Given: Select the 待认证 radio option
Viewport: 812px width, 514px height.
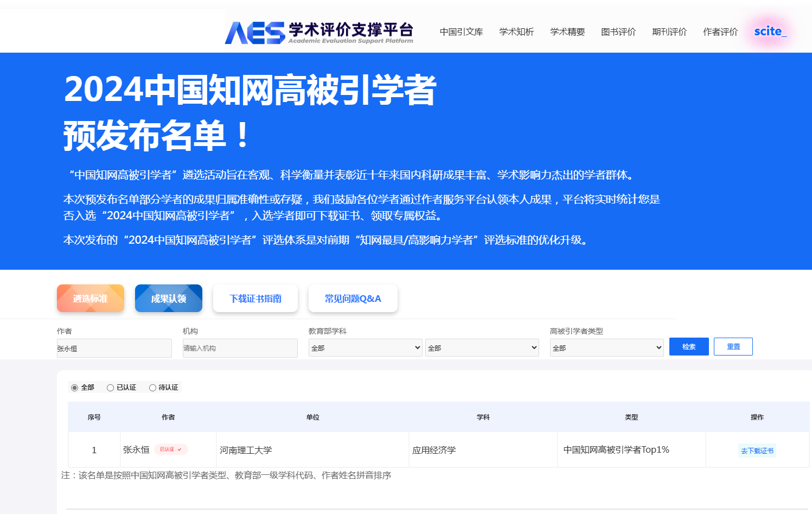Looking at the screenshot, I should tap(153, 388).
